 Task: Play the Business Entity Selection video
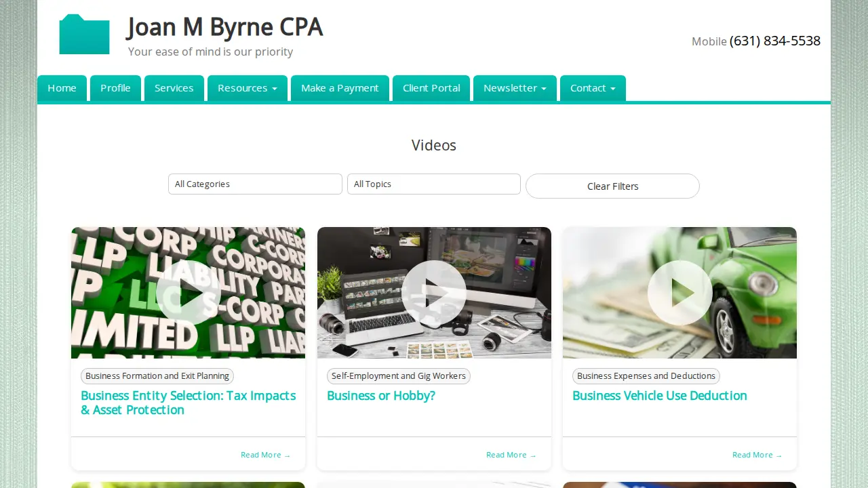click(x=189, y=293)
